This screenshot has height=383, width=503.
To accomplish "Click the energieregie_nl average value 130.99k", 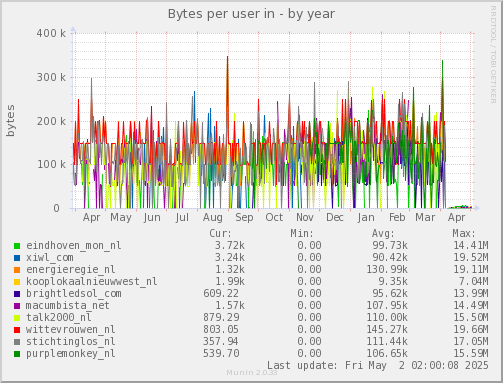I will coord(387,270).
